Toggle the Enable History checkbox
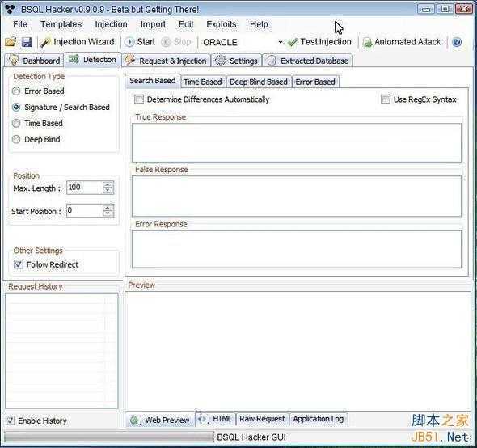The height and width of the screenshot is (448, 477). click(x=10, y=421)
